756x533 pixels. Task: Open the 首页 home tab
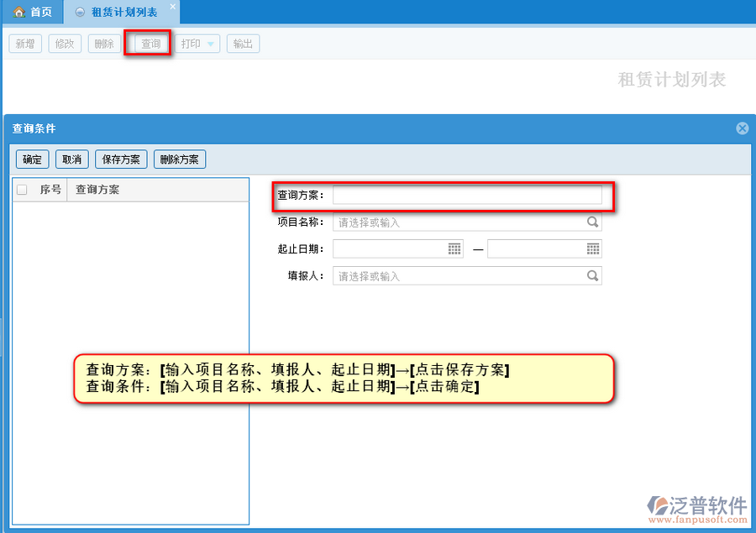[33, 12]
